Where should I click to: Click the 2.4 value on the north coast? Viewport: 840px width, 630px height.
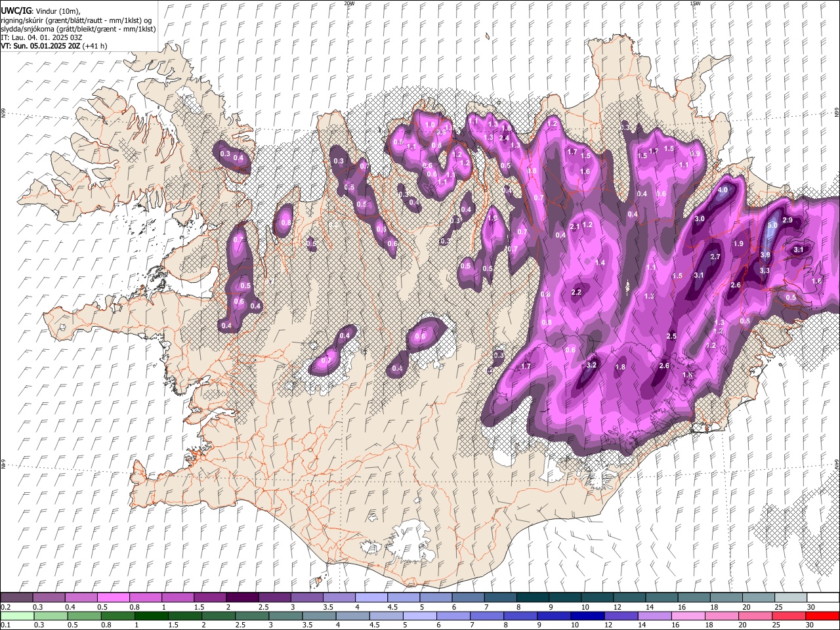(504, 138)
